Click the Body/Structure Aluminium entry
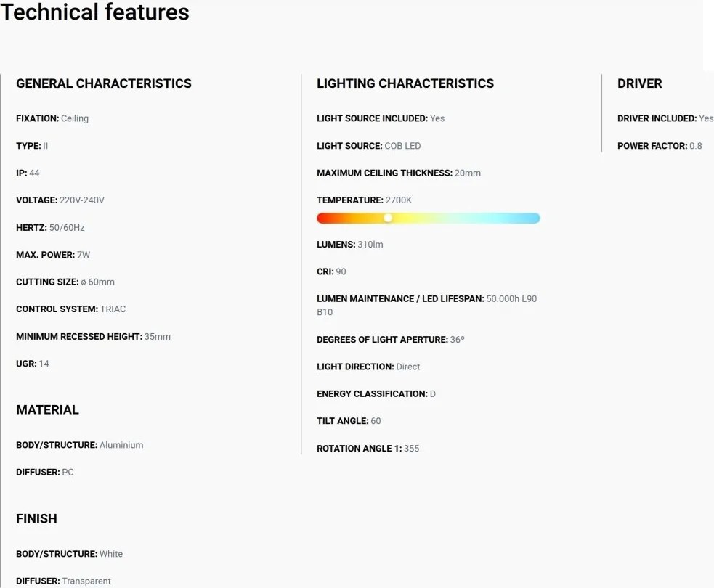The width and height of the screenshot is (714, 588). (x=80, y=445)
